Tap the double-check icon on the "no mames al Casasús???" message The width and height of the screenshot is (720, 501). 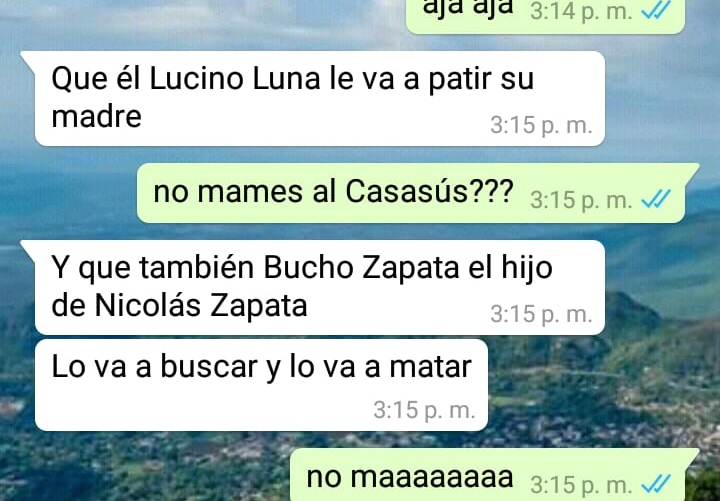pos(656,199)
